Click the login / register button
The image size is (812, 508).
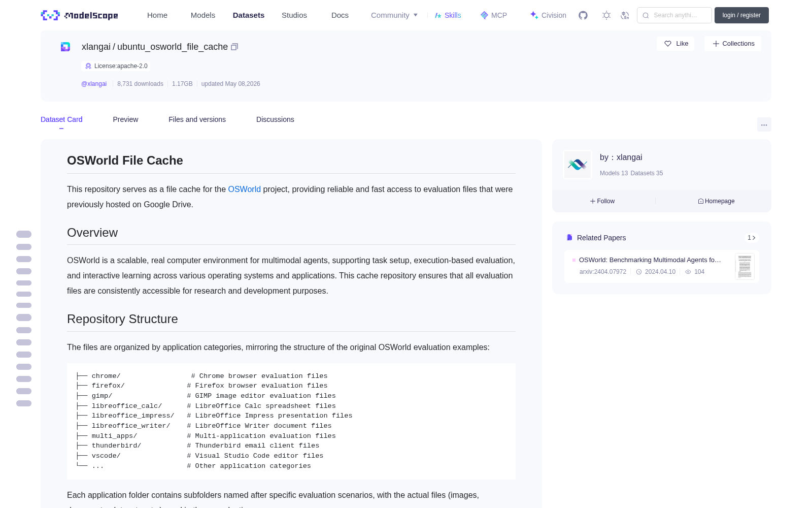click(741, 15)
